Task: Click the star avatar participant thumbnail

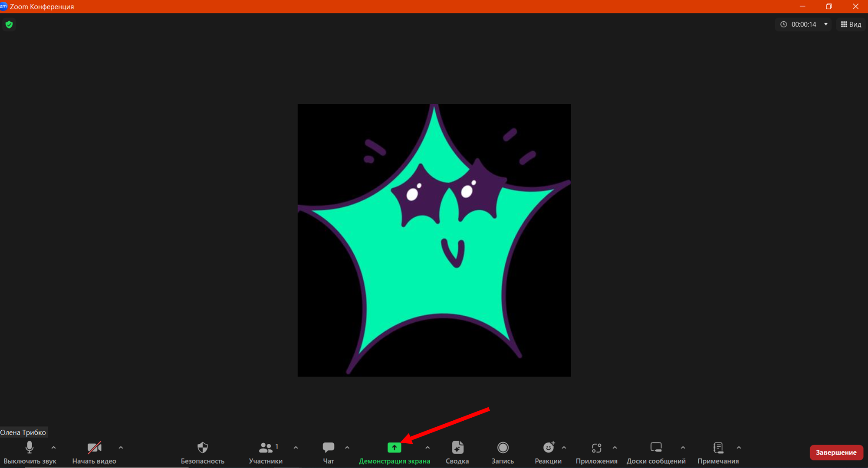Action: (x=434, y=240)
